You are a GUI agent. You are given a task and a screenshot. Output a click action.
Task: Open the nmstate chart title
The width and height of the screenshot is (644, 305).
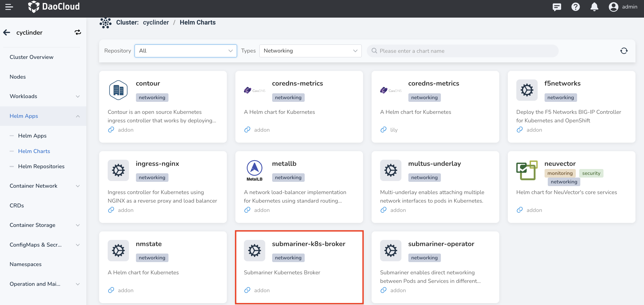coord(149,244)
